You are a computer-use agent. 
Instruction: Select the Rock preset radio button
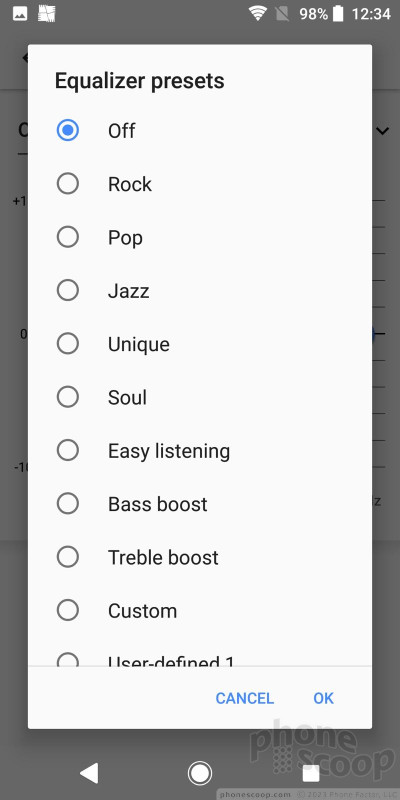[x=68, y=184]
